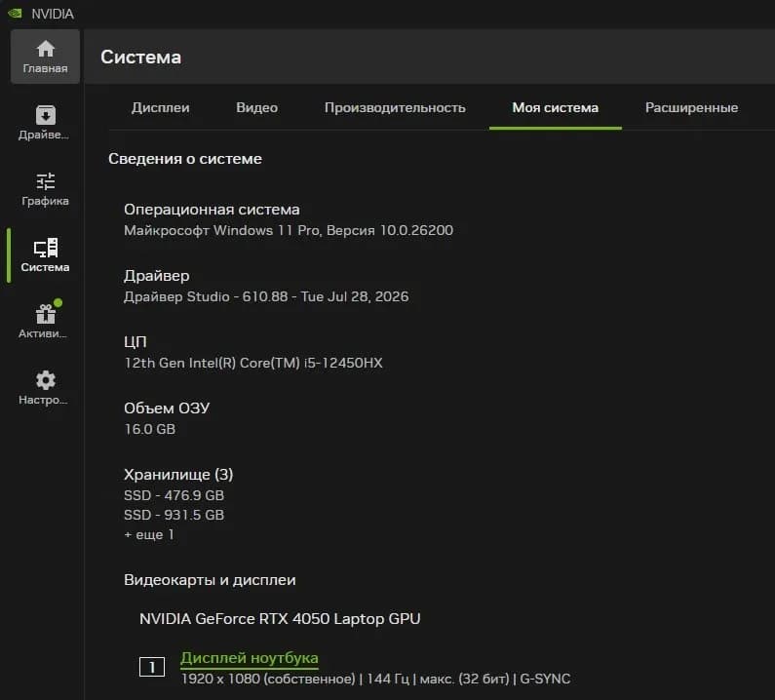
Task: Select the 1920 x 1080 144 Гц display details
Action: [x=375, y=679]
